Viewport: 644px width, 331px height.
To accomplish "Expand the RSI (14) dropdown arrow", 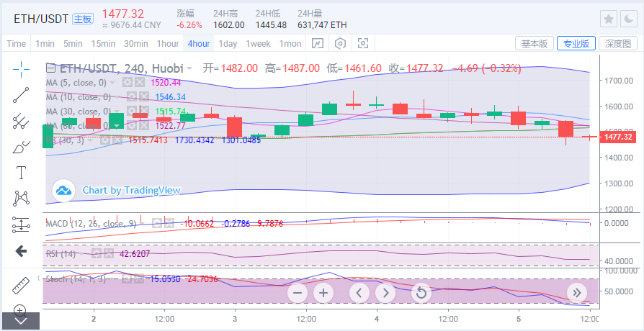I will (x=81, y=253).
